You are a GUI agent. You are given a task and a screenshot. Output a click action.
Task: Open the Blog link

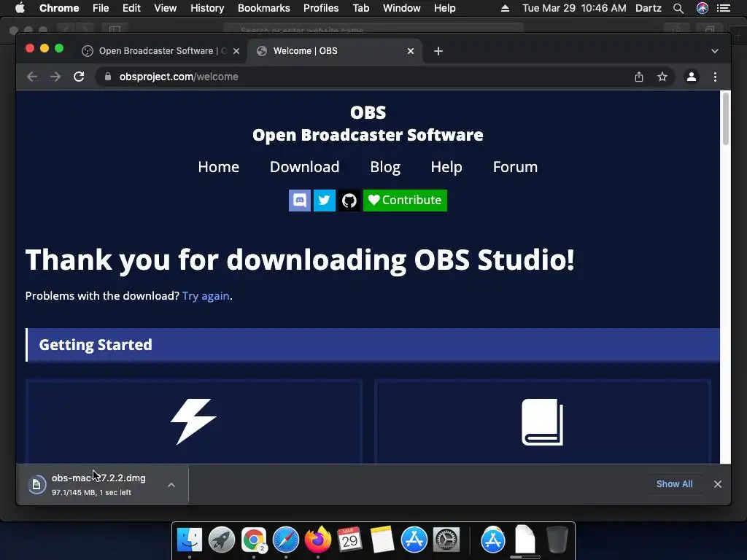pyautogui.click(x=385, y=167)
